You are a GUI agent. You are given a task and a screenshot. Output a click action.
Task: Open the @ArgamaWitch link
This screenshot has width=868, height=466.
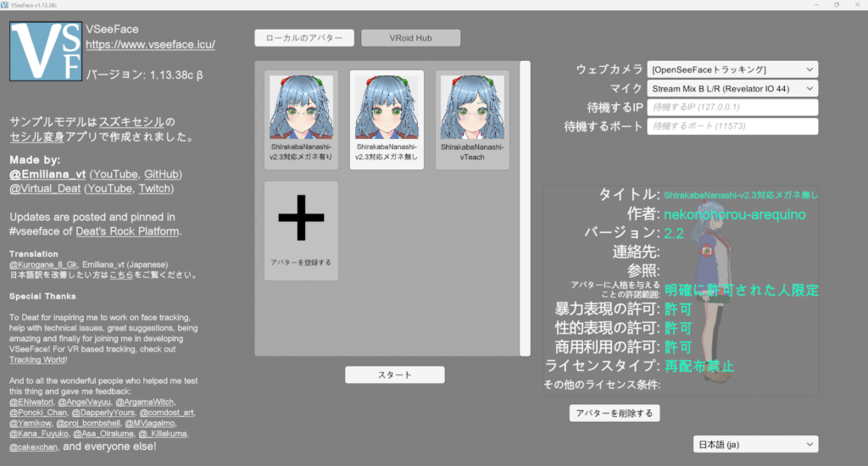pos(145,402)
